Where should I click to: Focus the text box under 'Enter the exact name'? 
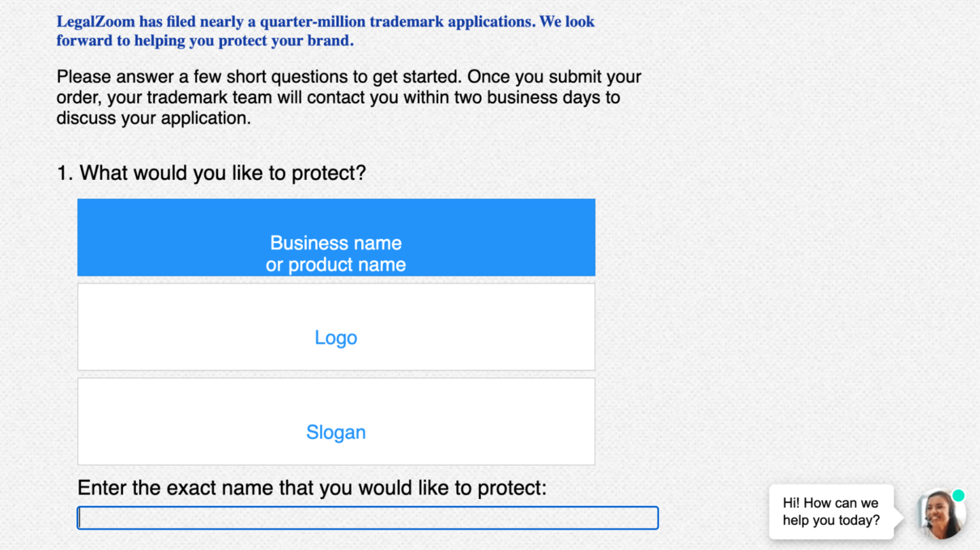click(367, 517)
